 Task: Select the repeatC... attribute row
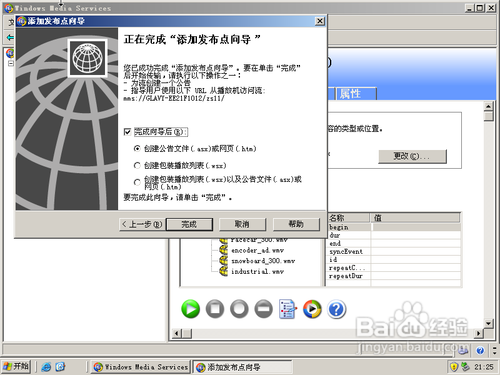pyautogui.click(x=394, y=268)
